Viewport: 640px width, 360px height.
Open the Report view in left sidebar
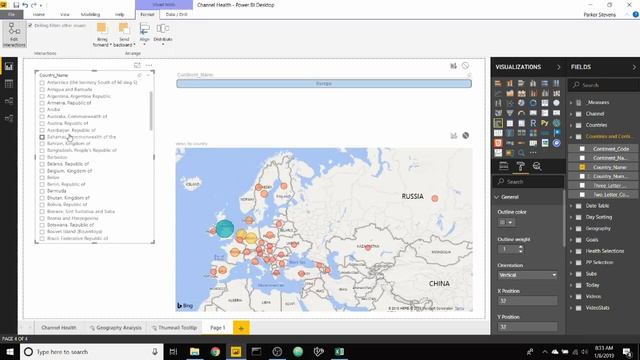pos(9,67)
